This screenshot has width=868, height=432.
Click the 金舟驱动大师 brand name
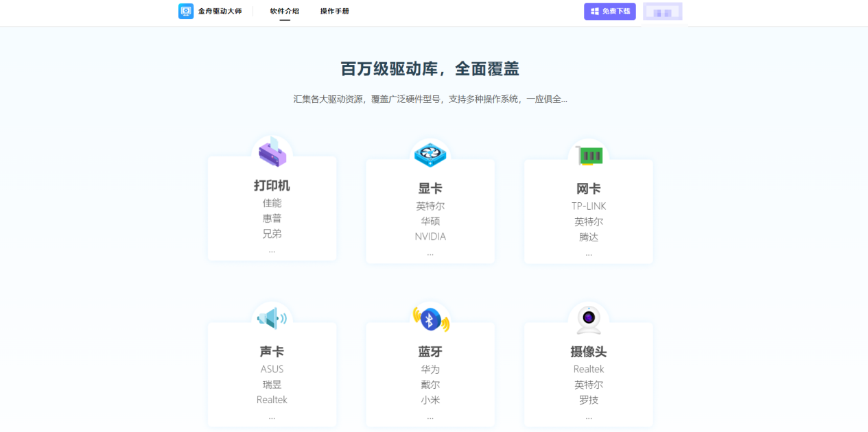click(220, 11)
